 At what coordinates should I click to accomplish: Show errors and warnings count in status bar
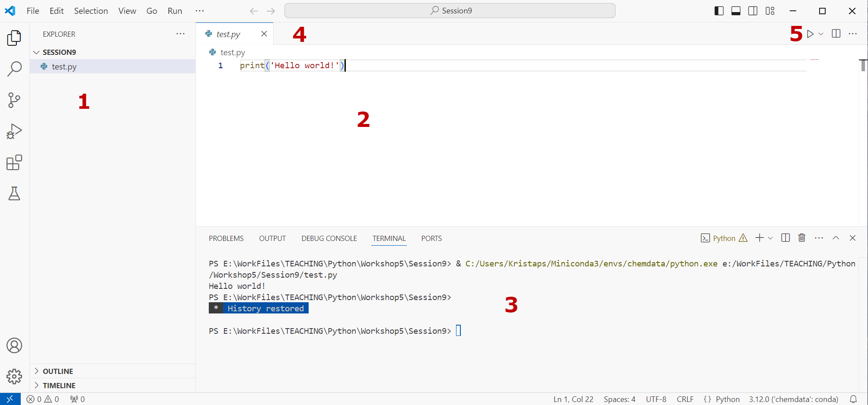point(43,399)
